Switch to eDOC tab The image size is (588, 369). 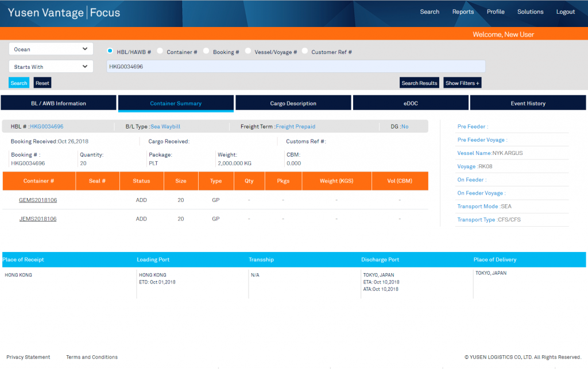click(x=411, y=103)
